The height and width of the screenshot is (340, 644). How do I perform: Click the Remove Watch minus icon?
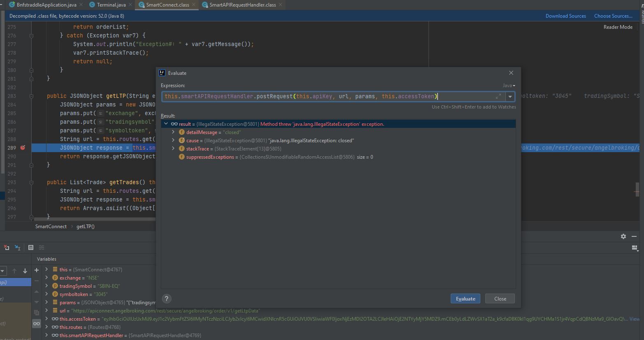(x=37, y=281)
